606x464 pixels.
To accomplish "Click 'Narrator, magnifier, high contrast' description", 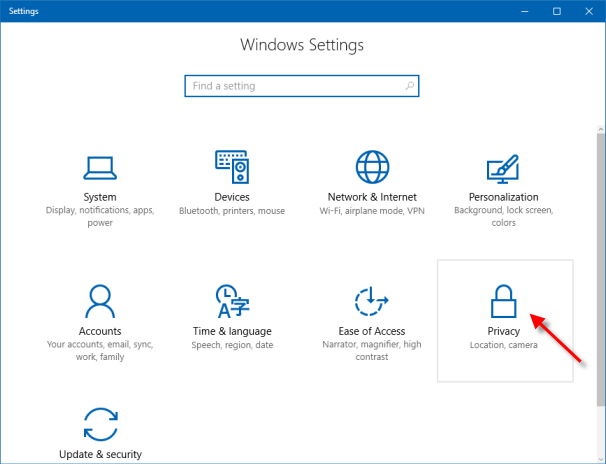I will coord(372,350).
